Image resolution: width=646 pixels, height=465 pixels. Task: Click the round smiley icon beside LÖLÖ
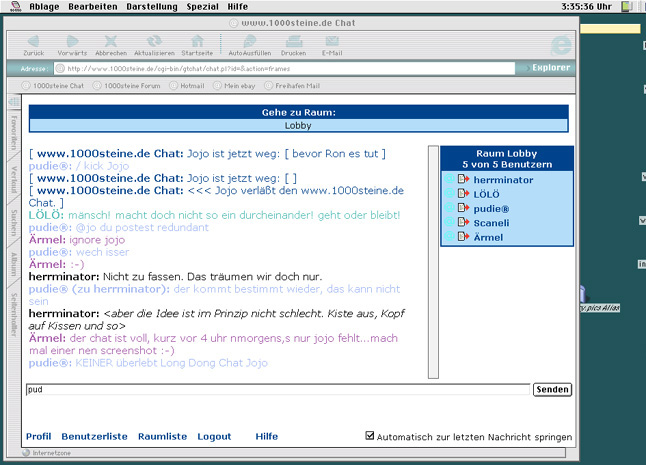tap(449, 194)
